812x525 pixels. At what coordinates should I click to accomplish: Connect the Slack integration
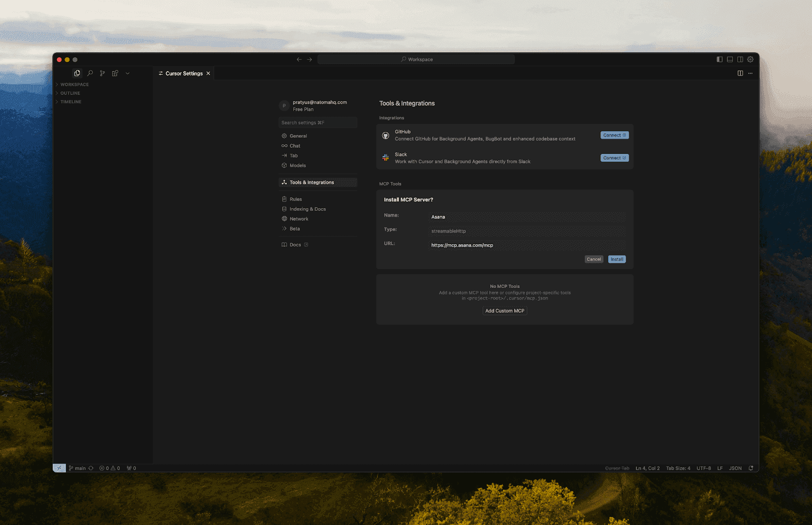pos(615,158)
